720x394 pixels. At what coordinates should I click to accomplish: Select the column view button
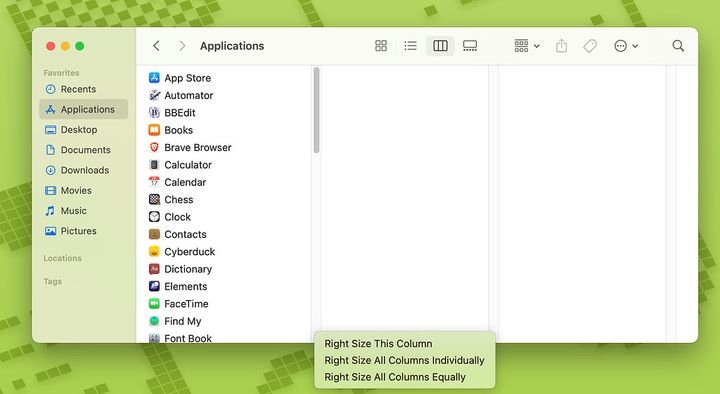point(440,45)
